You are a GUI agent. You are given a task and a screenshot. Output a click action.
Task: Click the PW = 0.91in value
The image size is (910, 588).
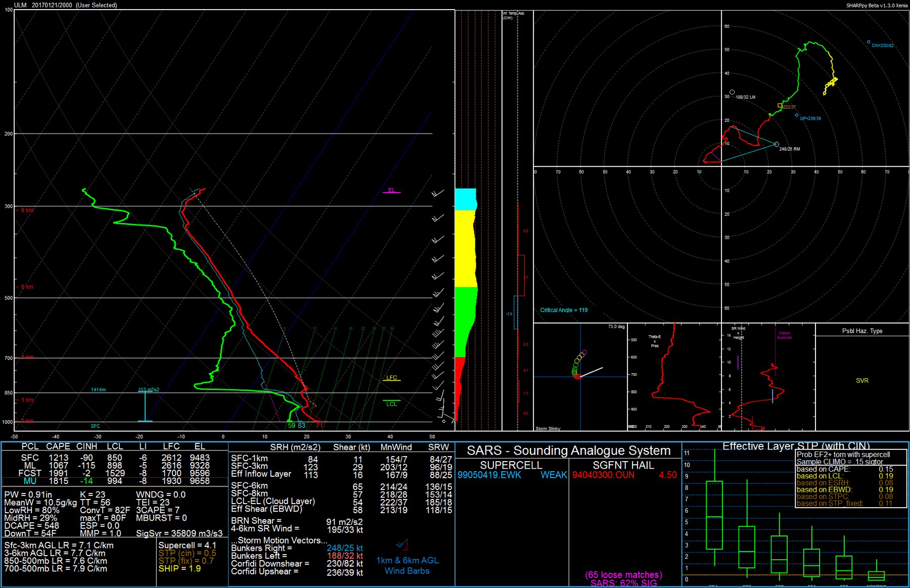point(28,495)
